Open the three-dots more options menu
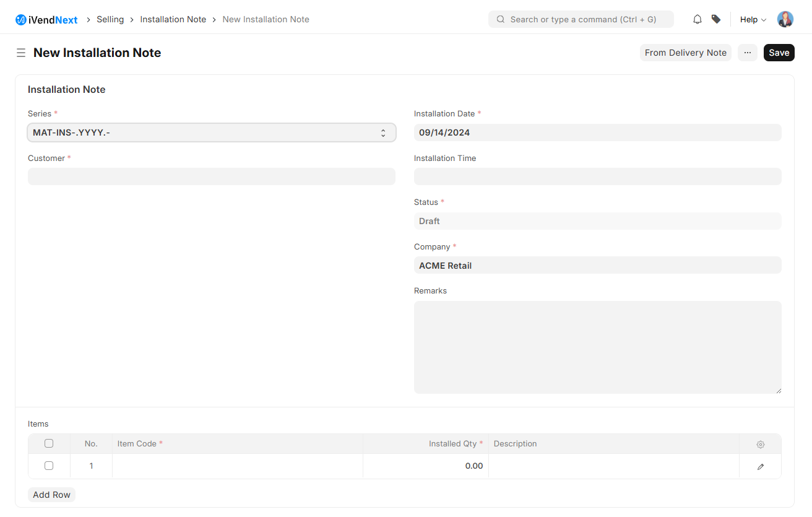This screenshot has height=517, width=812. 748,53
